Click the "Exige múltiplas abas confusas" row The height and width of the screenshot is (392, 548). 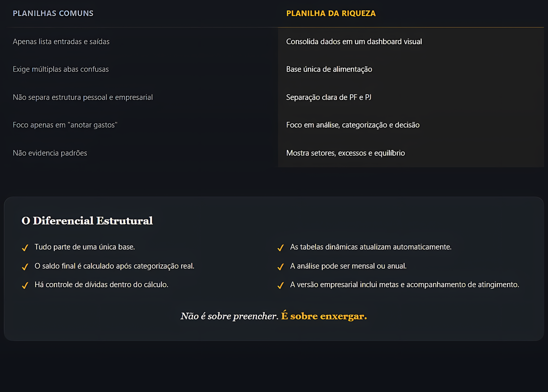coord(61,69)
